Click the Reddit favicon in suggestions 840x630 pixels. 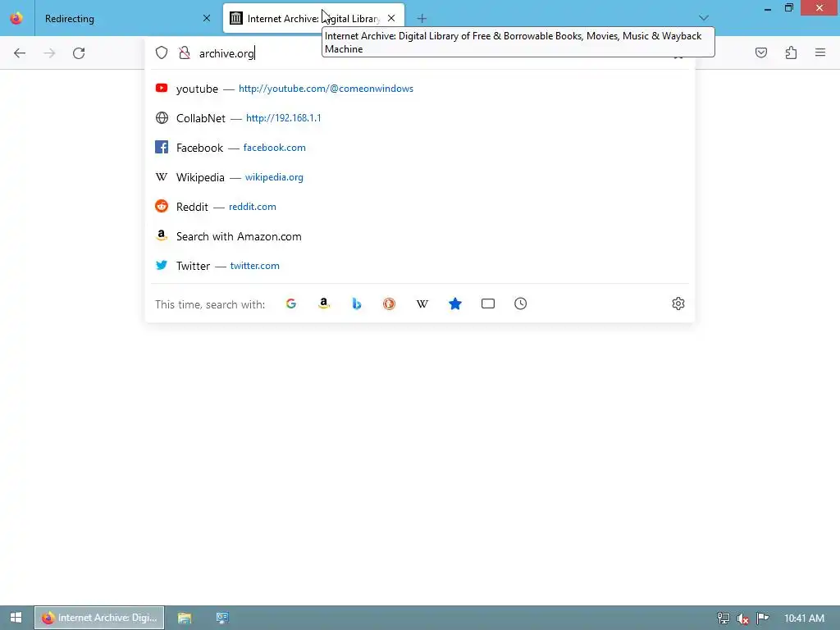tap(162, 206)
